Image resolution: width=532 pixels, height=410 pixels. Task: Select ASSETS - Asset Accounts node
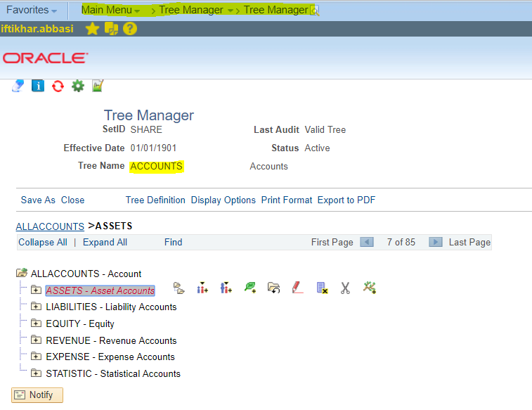(100, 290)
